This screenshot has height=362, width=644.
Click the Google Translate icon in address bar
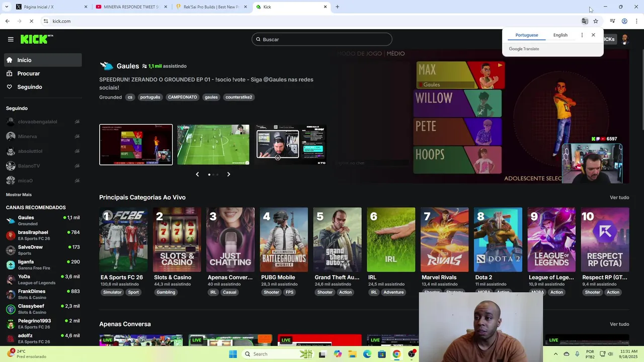click(x=585, y=21)
